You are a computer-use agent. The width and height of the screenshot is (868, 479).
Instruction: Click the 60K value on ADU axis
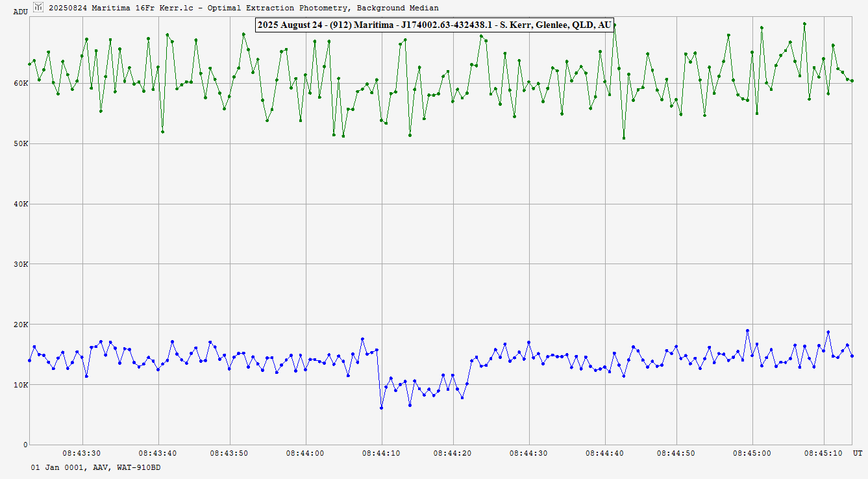(20, 84)
